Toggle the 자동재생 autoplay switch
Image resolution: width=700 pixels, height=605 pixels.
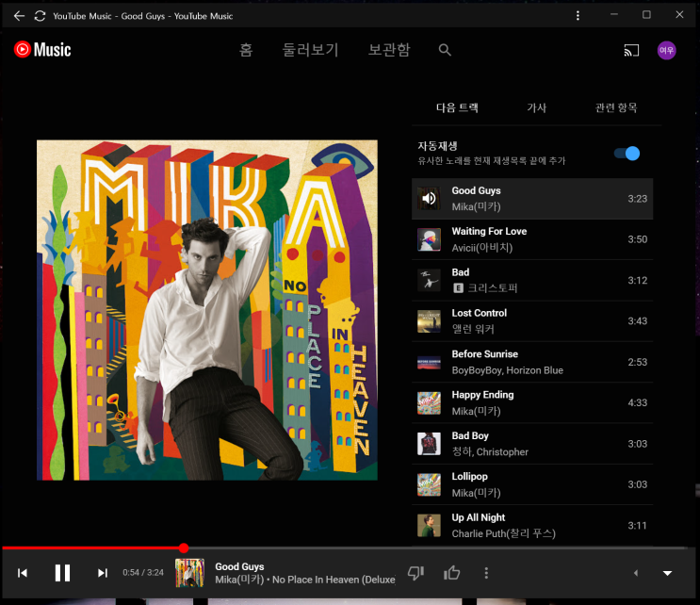(x=627, y=154)
